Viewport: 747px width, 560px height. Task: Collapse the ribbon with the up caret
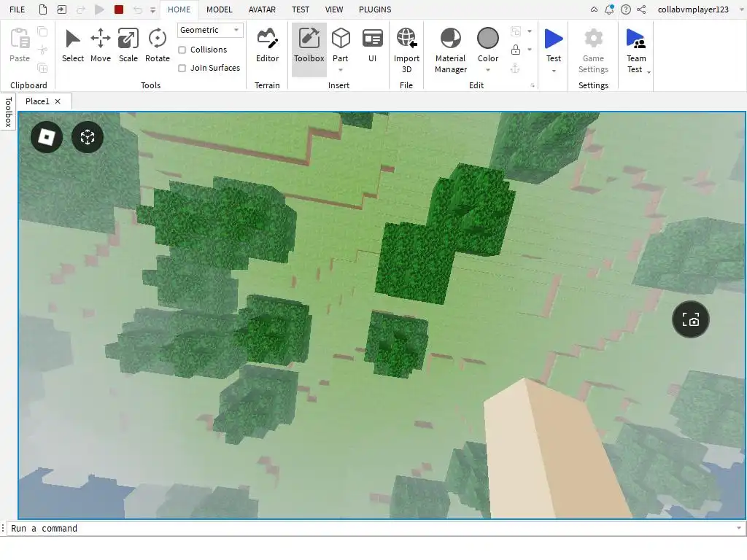coord(594,9)
